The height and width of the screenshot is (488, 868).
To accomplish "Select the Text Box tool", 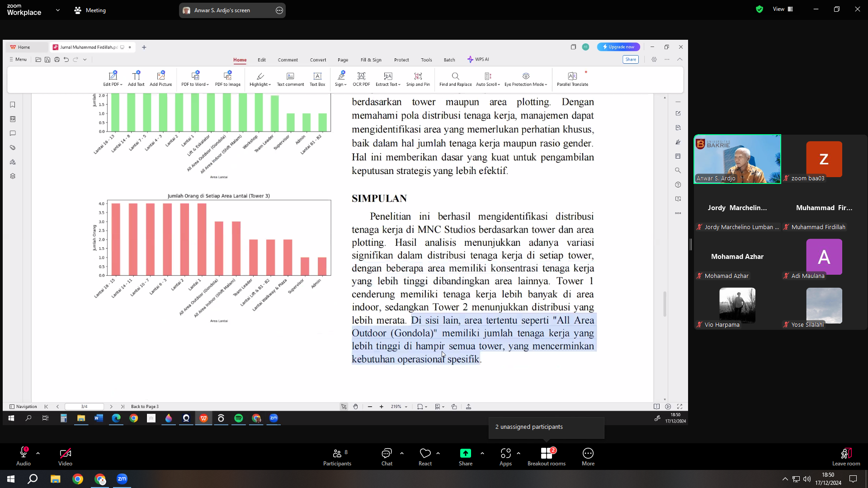I will pos(317,79).
